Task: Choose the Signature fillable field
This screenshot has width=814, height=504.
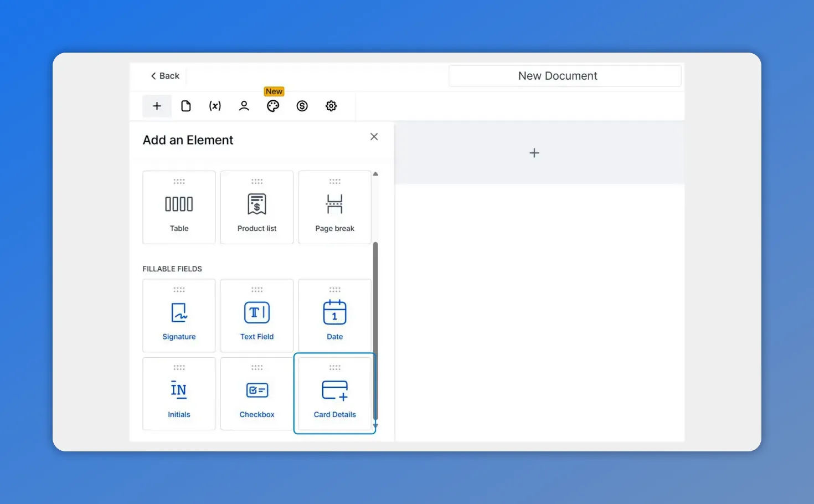Action: [x=179, y=316]
